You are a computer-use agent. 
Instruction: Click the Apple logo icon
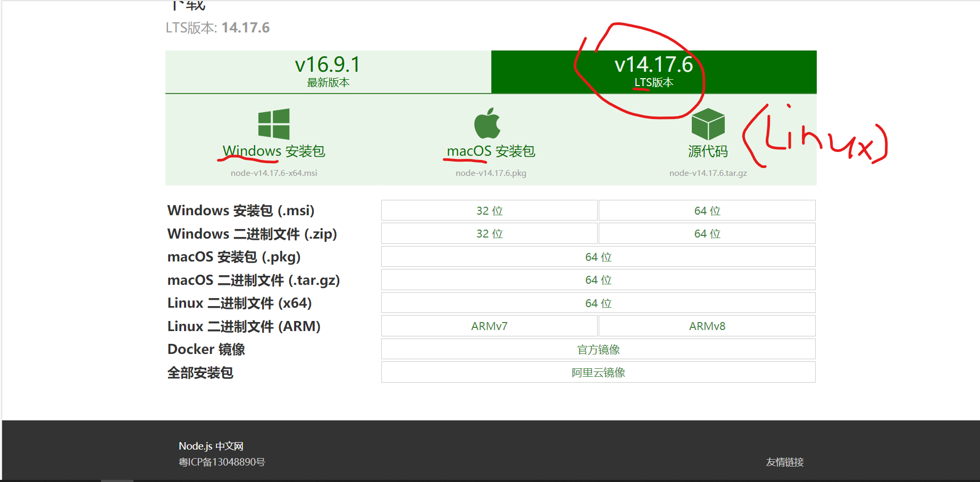point(488,123)
